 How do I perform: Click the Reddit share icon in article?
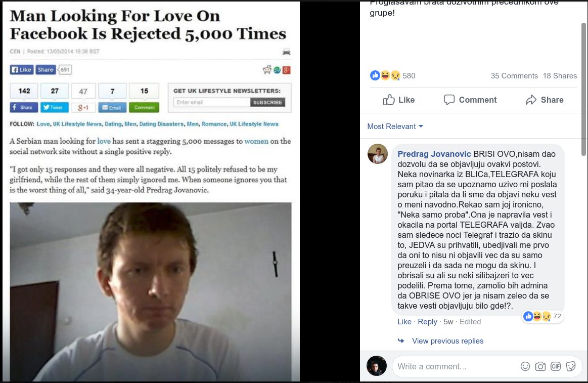pyautogui.click(x=267, y=70)
